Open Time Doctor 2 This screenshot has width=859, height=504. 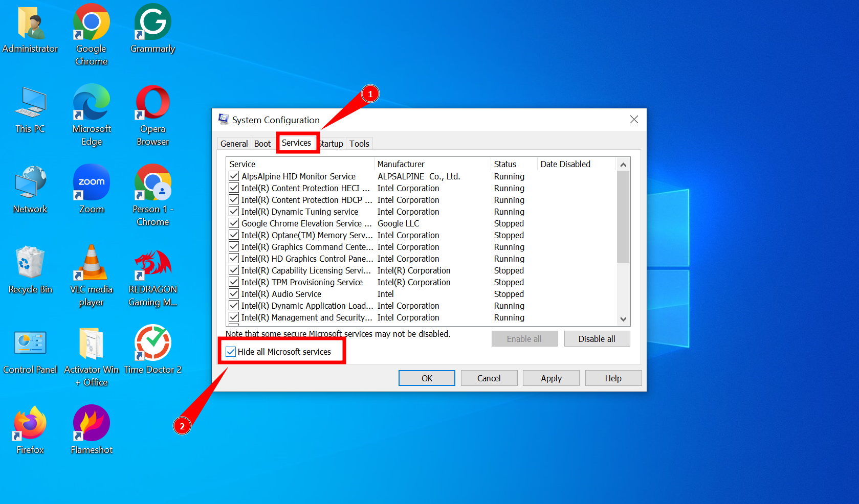[152, 342]
